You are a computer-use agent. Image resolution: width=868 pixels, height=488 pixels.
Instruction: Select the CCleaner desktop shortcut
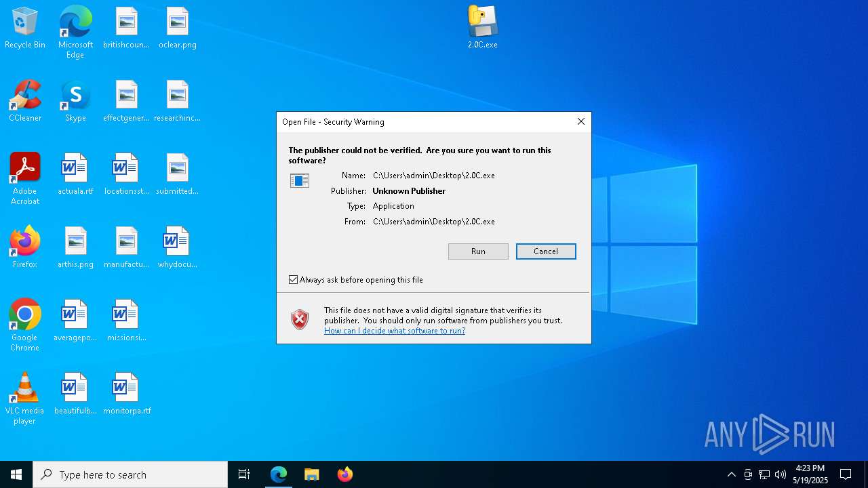[x=25, y=102]
